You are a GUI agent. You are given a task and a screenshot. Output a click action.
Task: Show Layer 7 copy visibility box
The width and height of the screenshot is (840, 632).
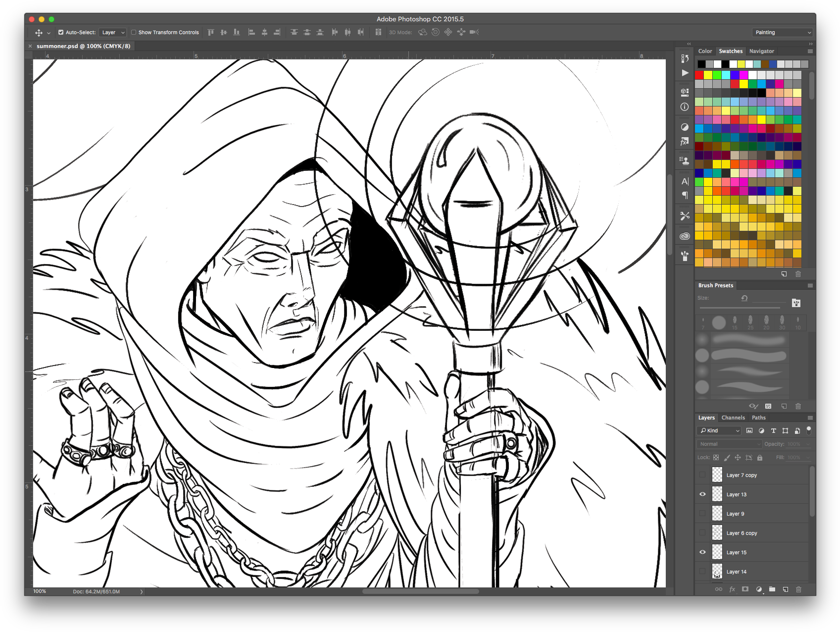(702, 475)
